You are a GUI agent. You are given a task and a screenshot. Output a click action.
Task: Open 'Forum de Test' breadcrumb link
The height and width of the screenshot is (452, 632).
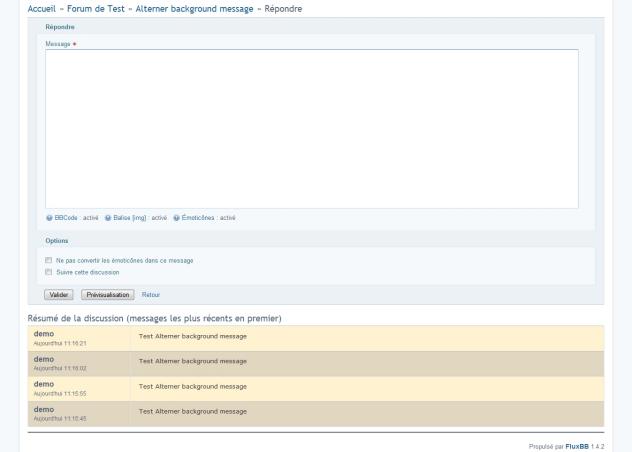[96, 9]
